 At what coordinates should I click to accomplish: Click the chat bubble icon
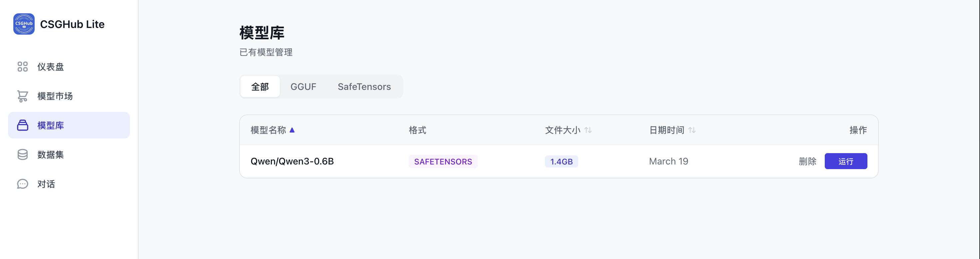pyautogui.click(x=22, y=184)
